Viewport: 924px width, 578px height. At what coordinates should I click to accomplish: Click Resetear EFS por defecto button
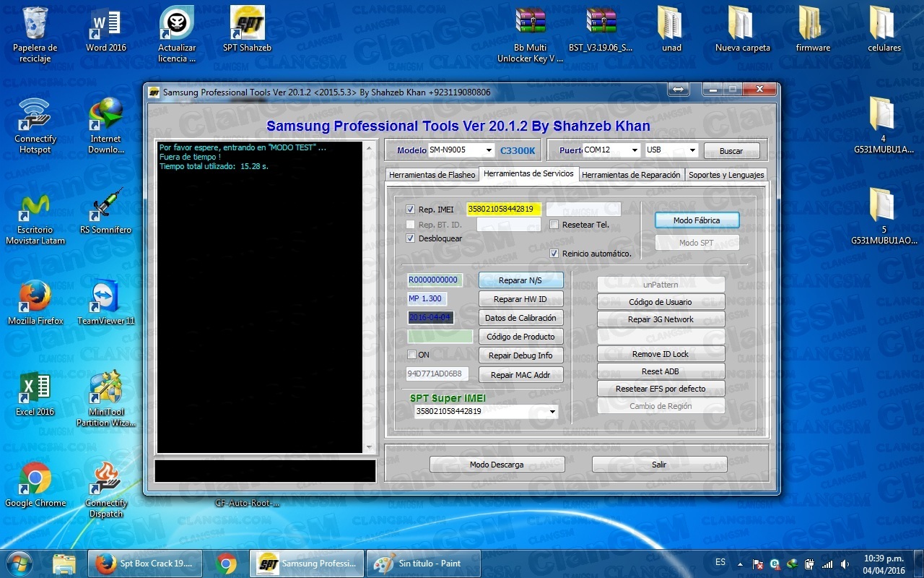click(x=661, y=389)
